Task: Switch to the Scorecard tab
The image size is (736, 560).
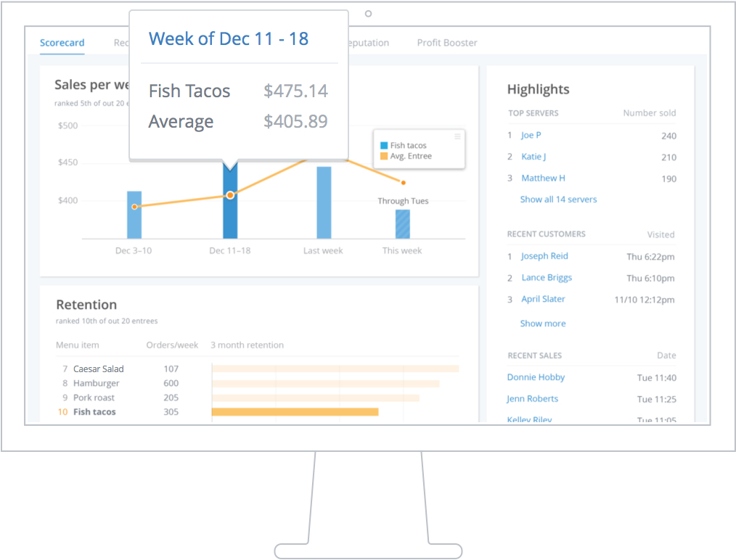Action: click(62, 43)
